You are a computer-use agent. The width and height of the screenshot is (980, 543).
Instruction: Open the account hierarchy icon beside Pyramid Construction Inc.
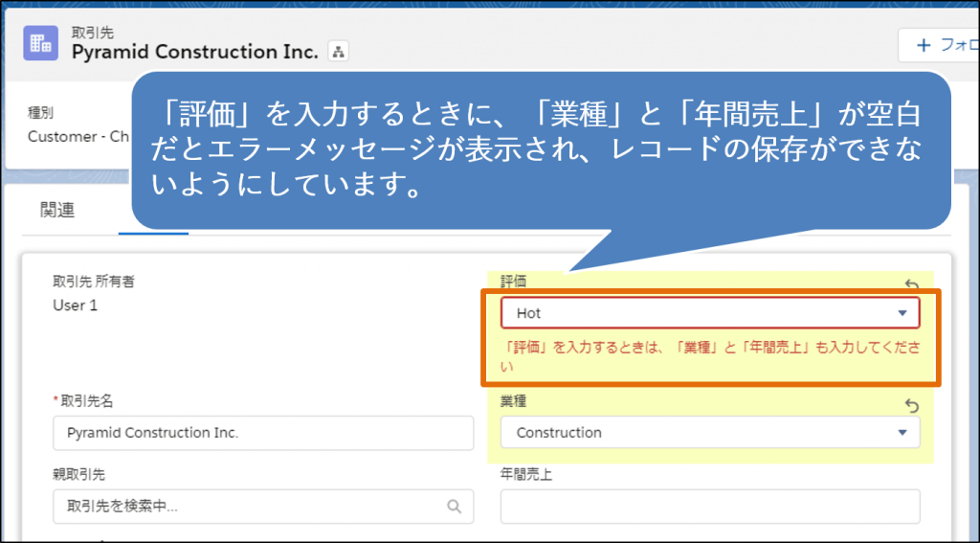coord(338,52)
